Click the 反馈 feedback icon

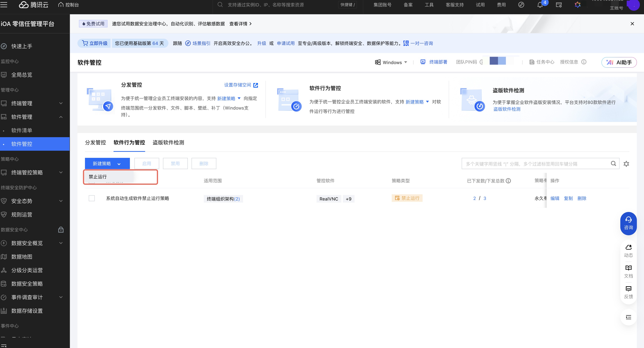pyautogui.click(x=628, y=292)
